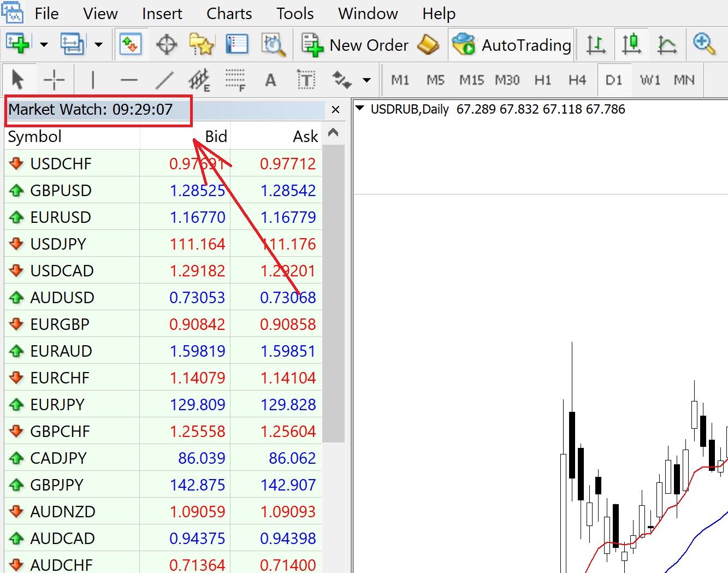Switch timeframe to M1
This screenshot has width=728, height=573.
400,80
